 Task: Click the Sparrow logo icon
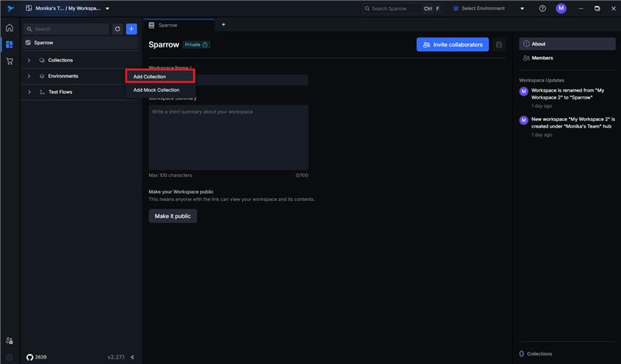click(x=10, y=9)
